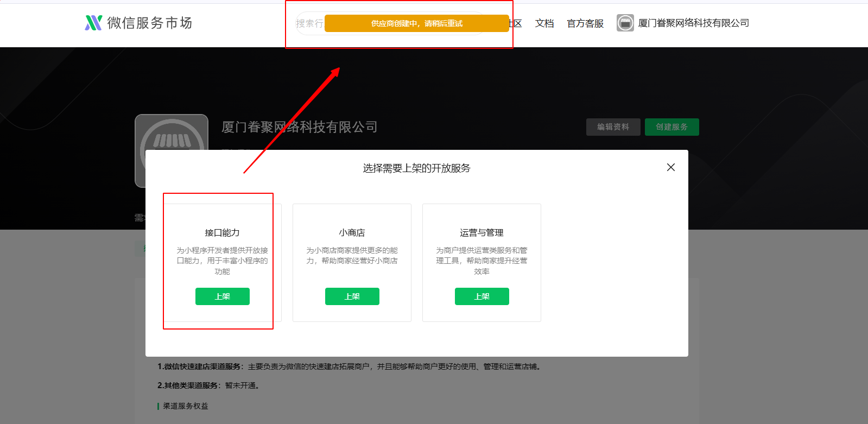Click the 其他类渠道服务 暂未开通 line

point(209,385)
